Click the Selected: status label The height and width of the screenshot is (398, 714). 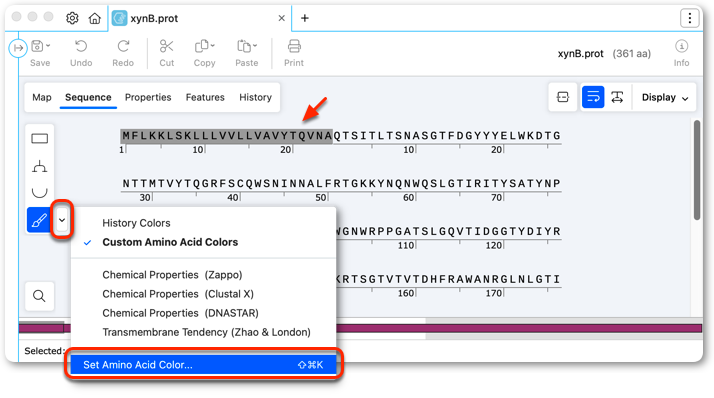pyautogui.click(x=44, y=351)
